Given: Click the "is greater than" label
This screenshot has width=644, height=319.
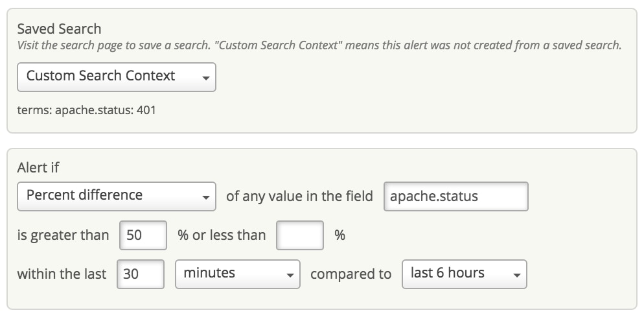Looking at the screenshot, I should coord(63,235).
